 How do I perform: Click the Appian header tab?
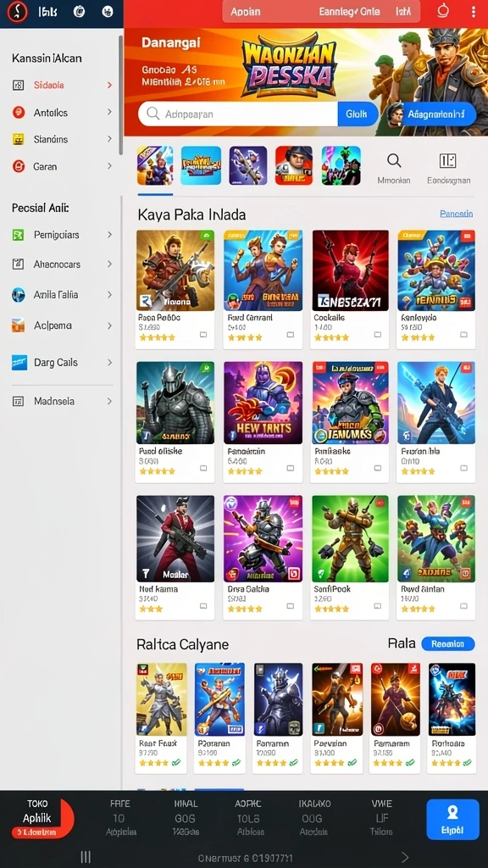tap(245, 12)
